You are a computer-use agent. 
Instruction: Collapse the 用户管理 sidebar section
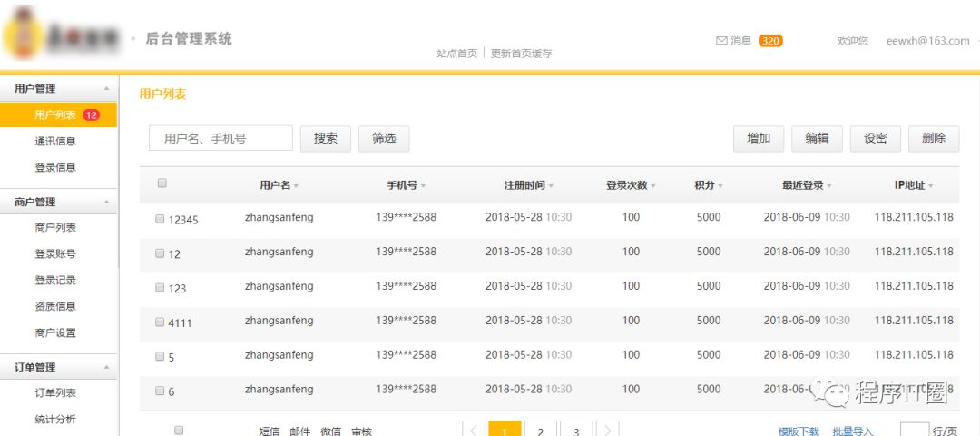coord(106,89)
